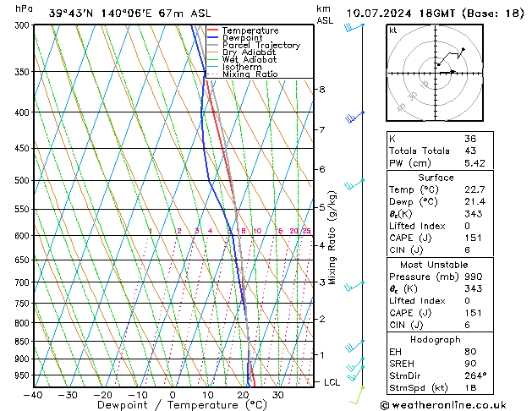Click the CAPE value in Surface table
Image resolution: width=532 pixels, height=411 pixels.
coord(473,238)
